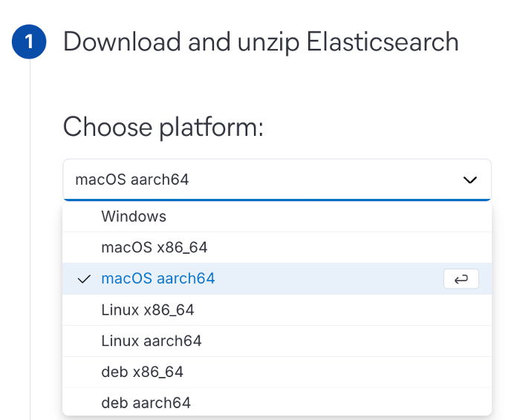Click the platform combo box showing macOS aarch64
The width and height of the screenshot is (517, 420).
click(277, 180)
